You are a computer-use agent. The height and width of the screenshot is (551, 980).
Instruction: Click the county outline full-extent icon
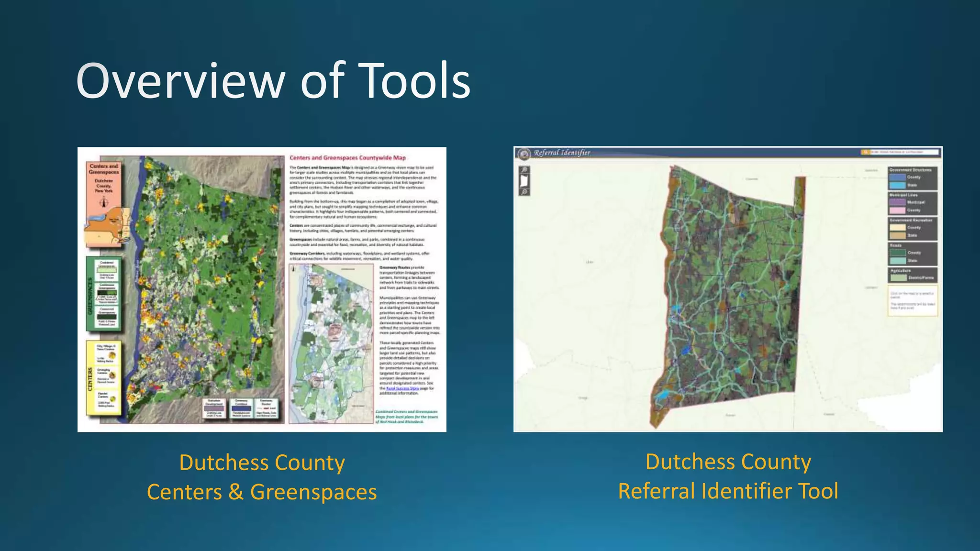(x=524, y=181)
